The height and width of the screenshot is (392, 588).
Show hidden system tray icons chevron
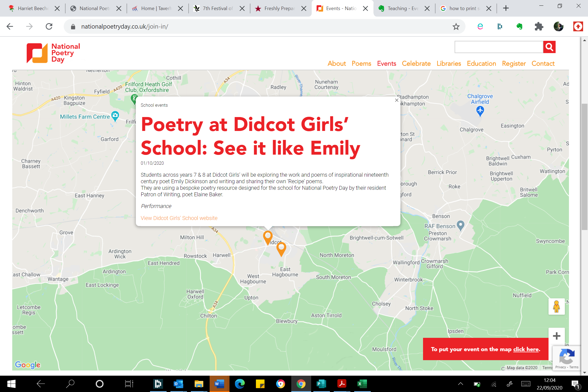[x=460, y=384]
